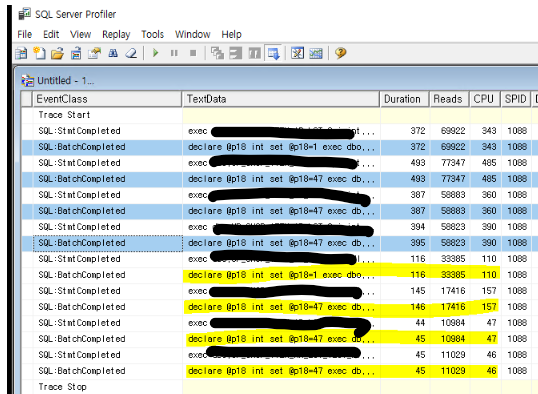Viewport: 538px width, 394px height.
Task: Click highlighted reads value 10984 in BatchCompleted row
Action: [x=453, y=339]
